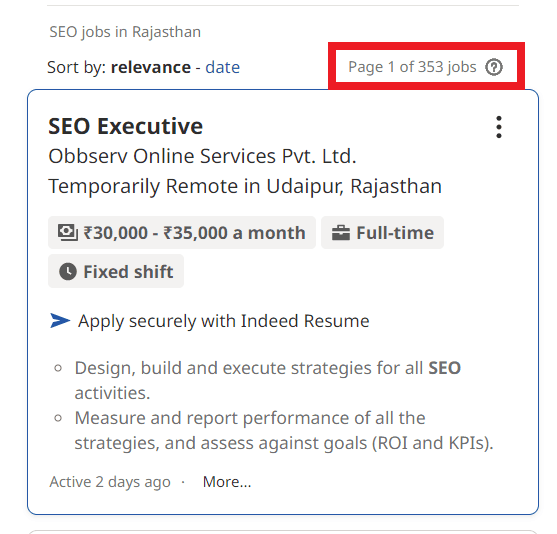This screenshot has height=534, width=557.
Task: Click the Design, build and execute strategies bullet
Action: 267,380
